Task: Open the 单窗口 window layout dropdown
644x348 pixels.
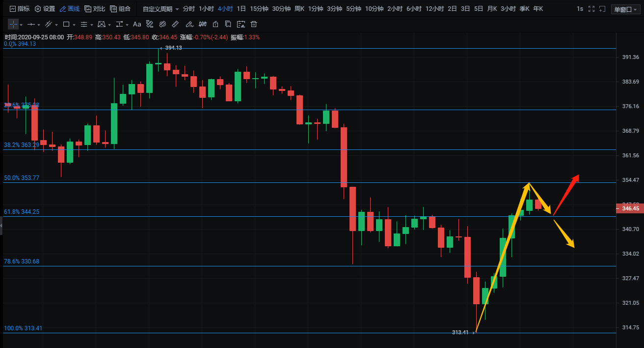Action: pos(626,9)
